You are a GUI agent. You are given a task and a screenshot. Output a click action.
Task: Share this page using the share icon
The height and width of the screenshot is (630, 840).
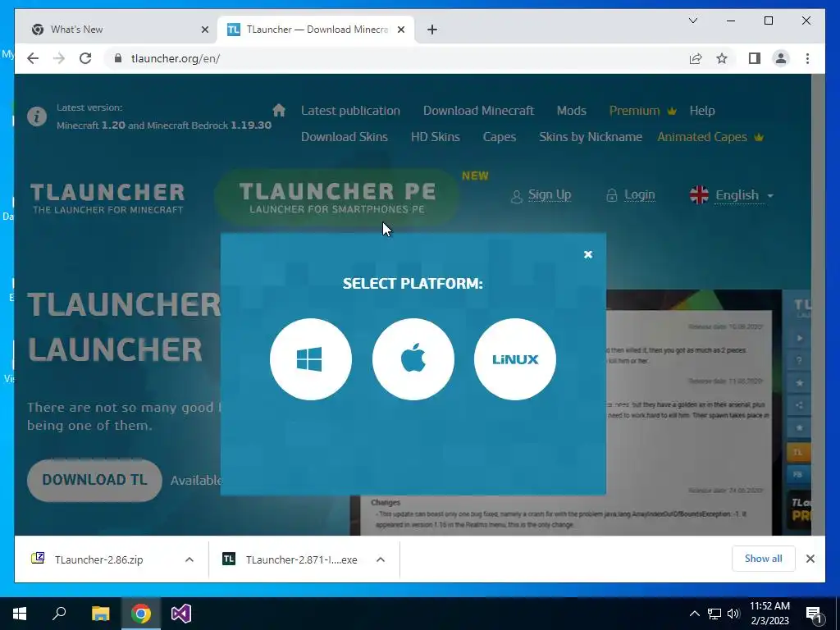click(696, 58)
